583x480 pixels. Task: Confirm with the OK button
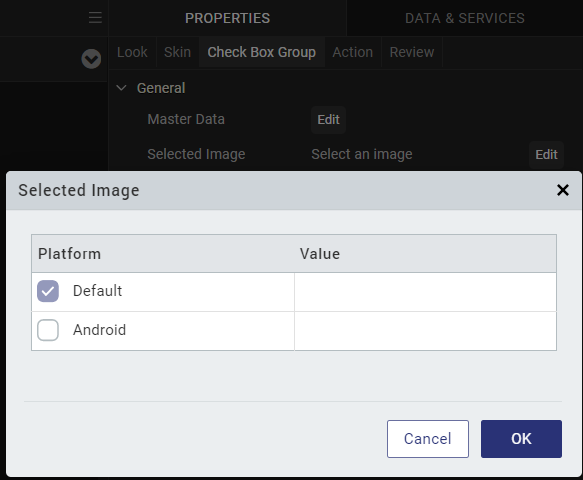[x=521, y=439]
